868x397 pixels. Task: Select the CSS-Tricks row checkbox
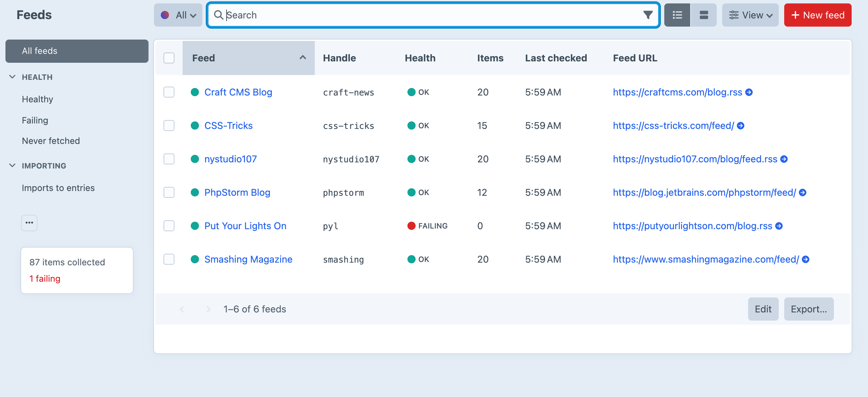point(169,126)
